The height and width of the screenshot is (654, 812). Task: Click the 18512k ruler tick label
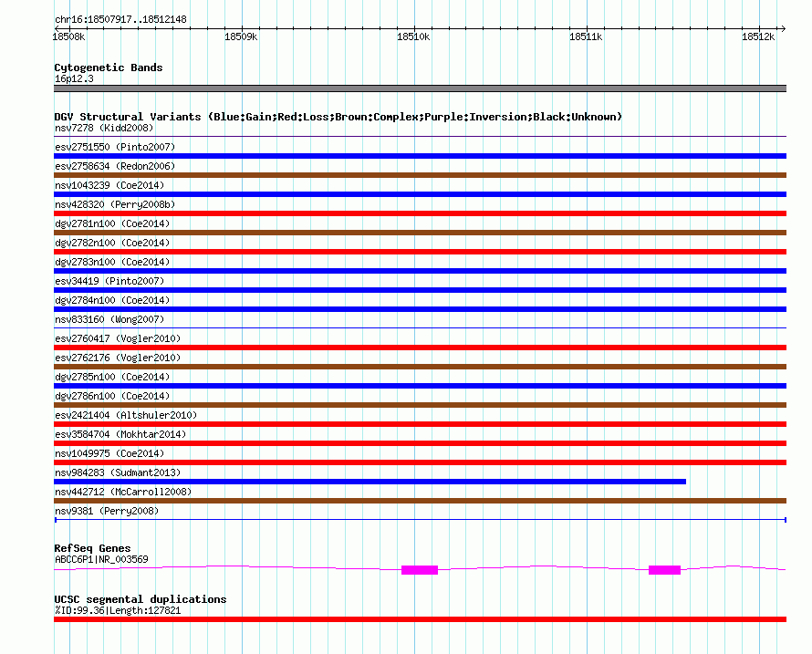coord(758,36)
